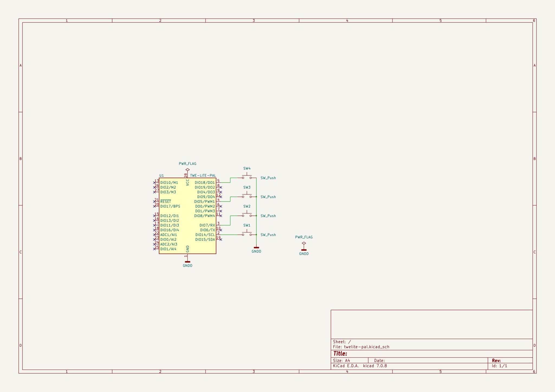Select the File: twelite-pal.kicad_sch text
This screenshot has width=555, height=392.
361,347
